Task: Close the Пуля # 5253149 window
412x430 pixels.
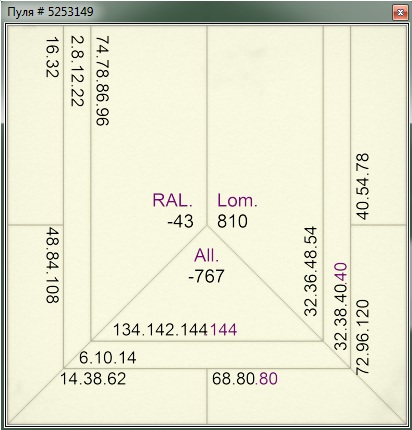Action: tap(400, 13)
